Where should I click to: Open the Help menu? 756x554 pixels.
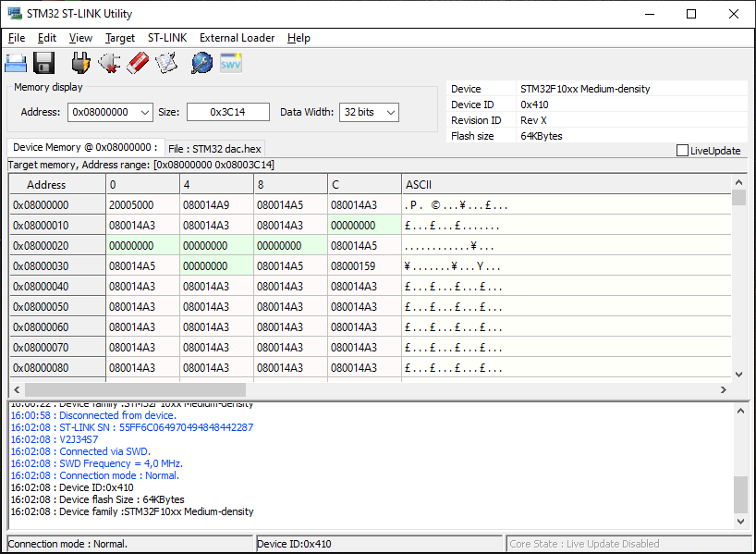(299, 38)
